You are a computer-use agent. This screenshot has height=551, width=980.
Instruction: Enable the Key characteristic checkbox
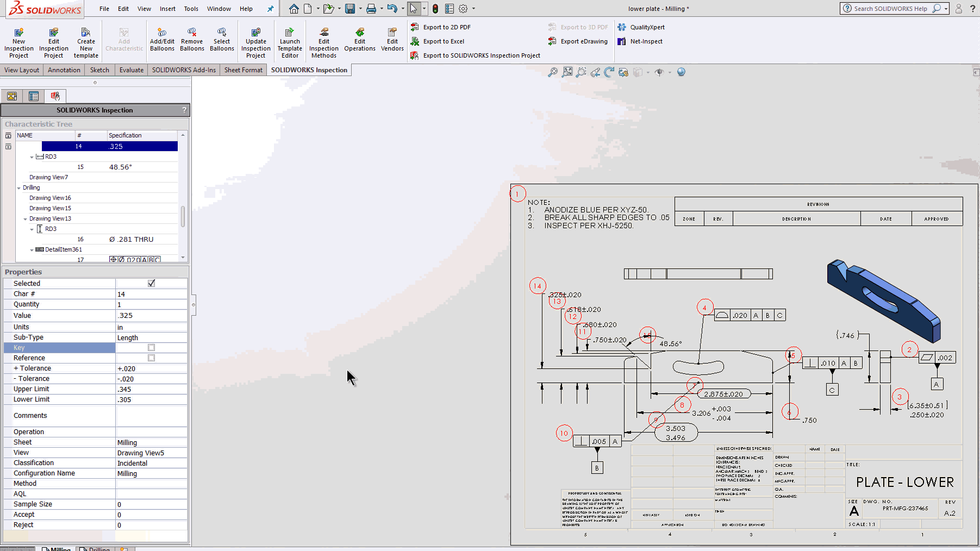click(151, 348)
